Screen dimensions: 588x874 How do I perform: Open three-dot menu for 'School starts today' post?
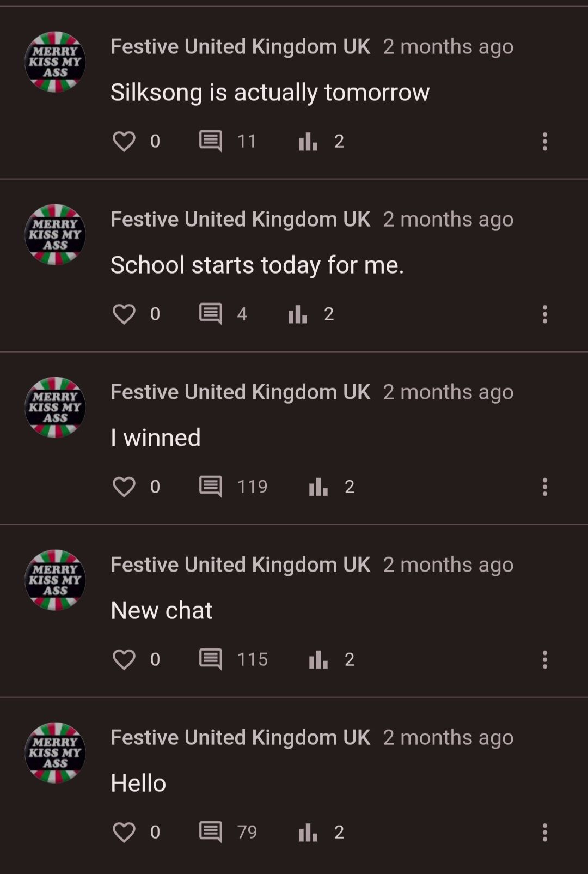click(x=544, y=314)
